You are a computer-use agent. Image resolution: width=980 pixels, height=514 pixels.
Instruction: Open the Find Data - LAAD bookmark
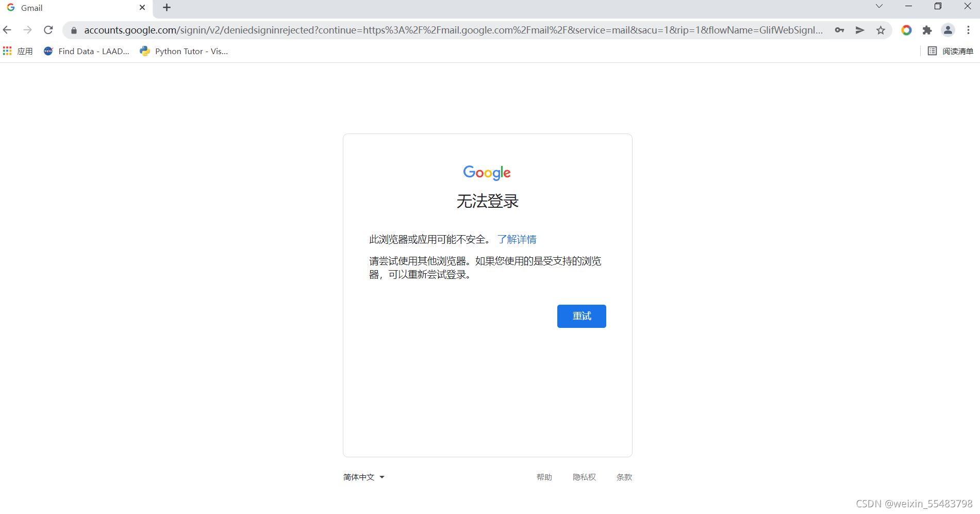click(x=87, y=51)
